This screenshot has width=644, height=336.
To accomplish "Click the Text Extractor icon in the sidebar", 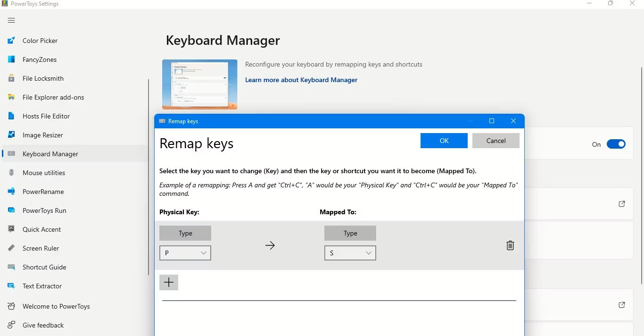I will point(11,286).
